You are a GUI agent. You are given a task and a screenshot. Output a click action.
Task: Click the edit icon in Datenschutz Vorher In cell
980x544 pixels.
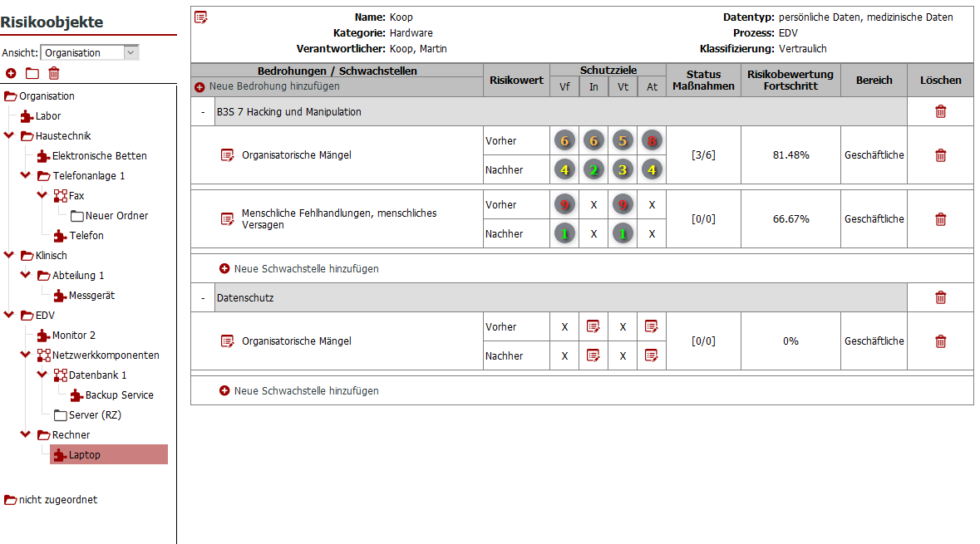(x=593, y=326)
